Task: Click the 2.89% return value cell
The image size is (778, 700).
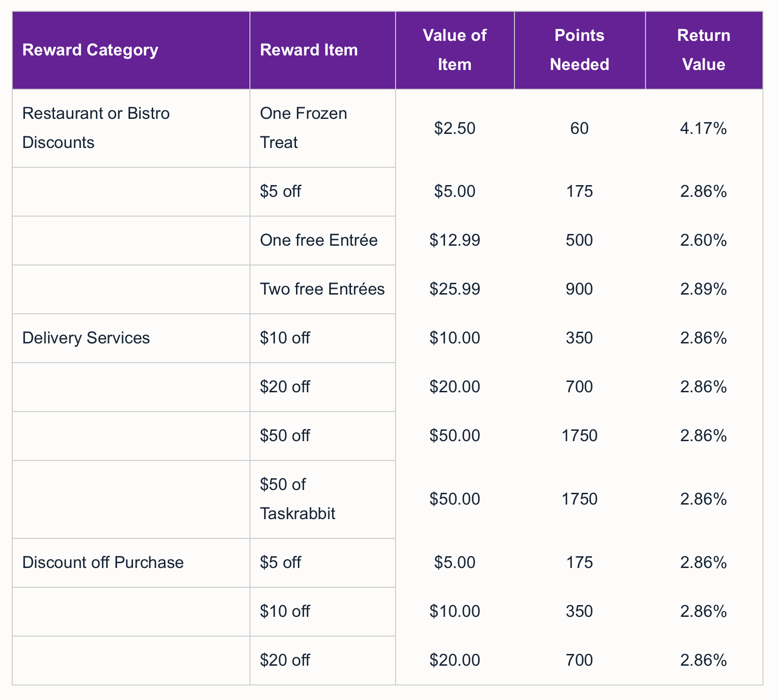Action: click(x=703, y=289)
